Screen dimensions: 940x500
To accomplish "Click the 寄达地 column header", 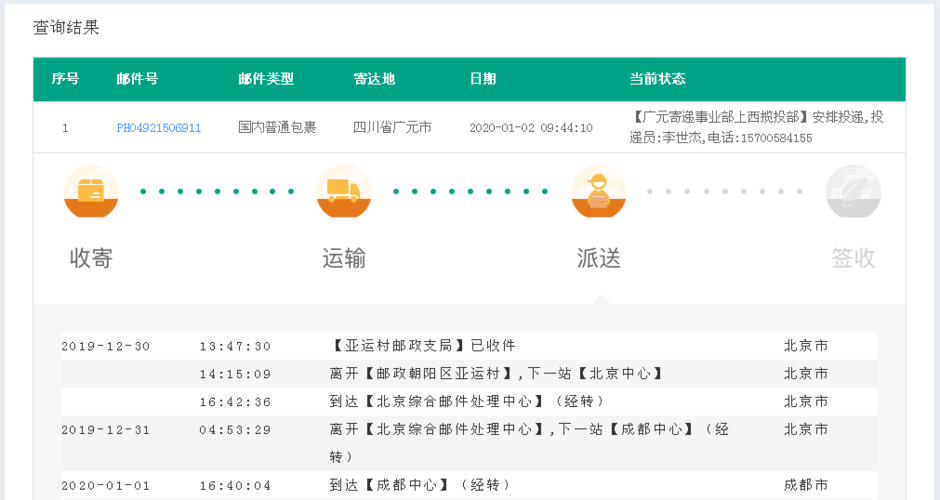I will tap(374, 79).
